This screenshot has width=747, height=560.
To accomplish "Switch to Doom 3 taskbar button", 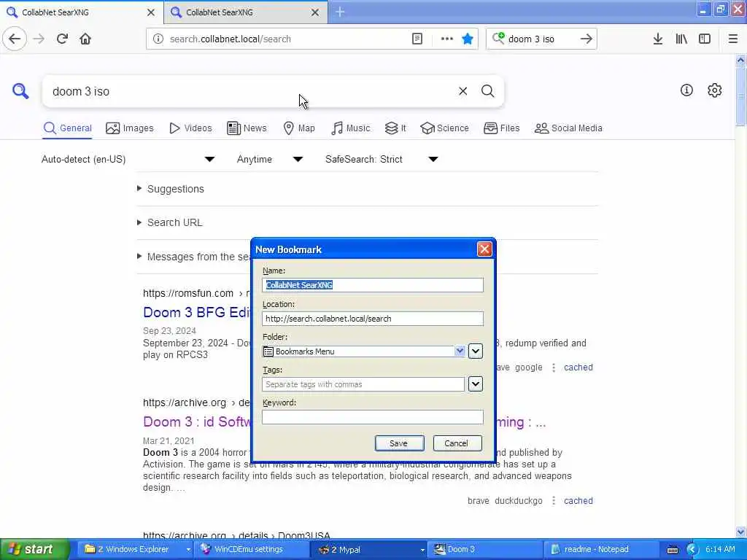I will point(485,549).
